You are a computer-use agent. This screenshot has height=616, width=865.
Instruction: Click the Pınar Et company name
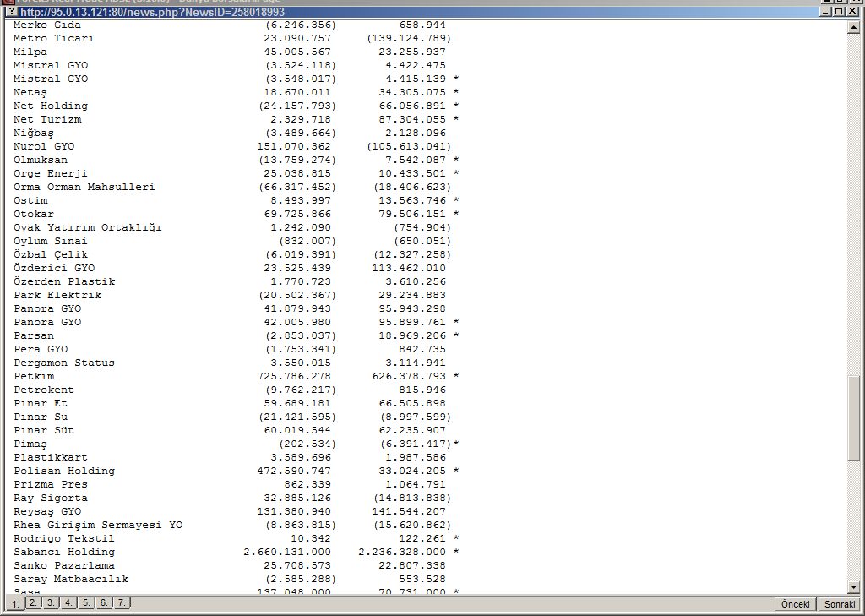(41, 404)
